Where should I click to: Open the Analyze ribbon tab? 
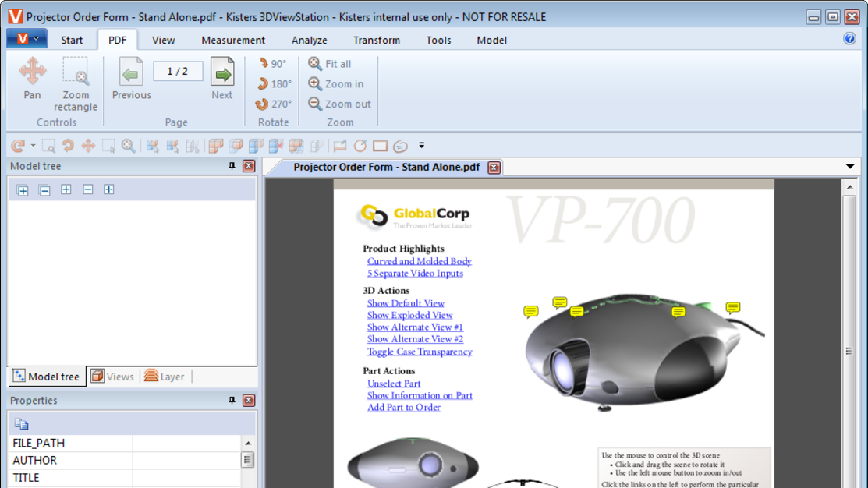point(310,40)
